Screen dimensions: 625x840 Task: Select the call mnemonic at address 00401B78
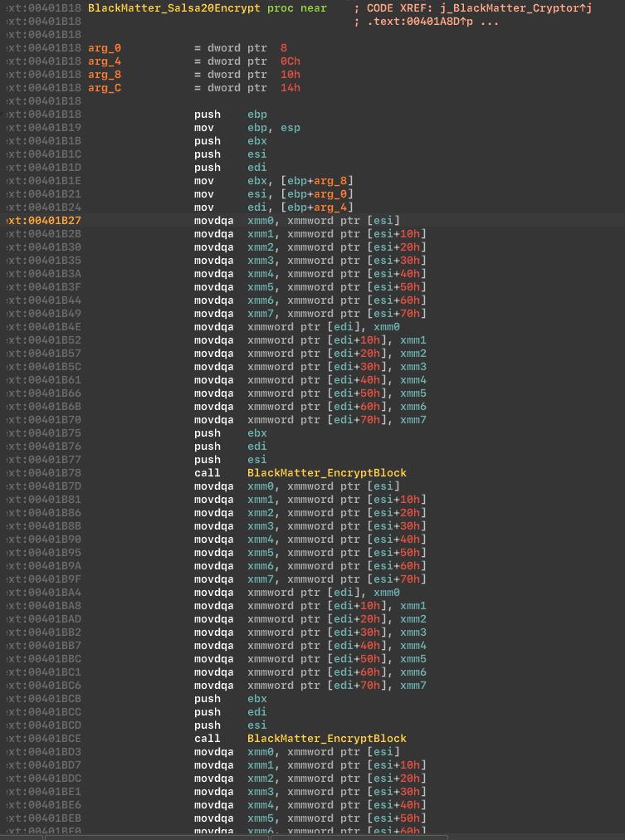tap(208, 473)
